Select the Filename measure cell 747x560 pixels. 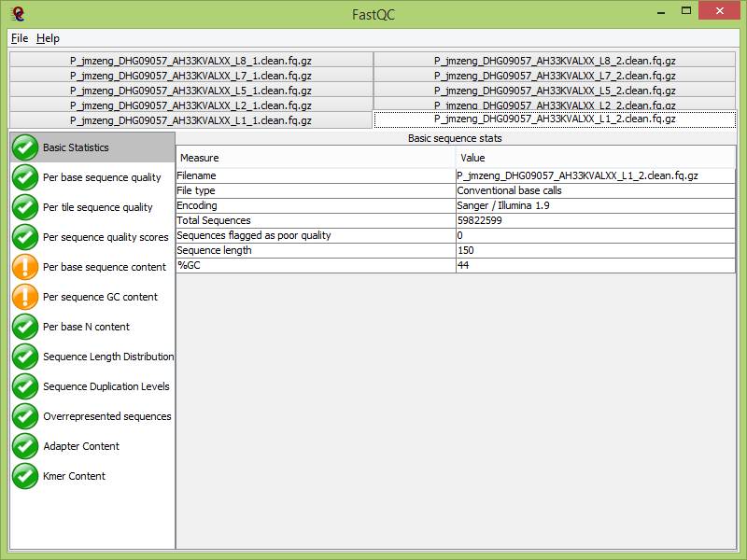click(x=316, y=175)
